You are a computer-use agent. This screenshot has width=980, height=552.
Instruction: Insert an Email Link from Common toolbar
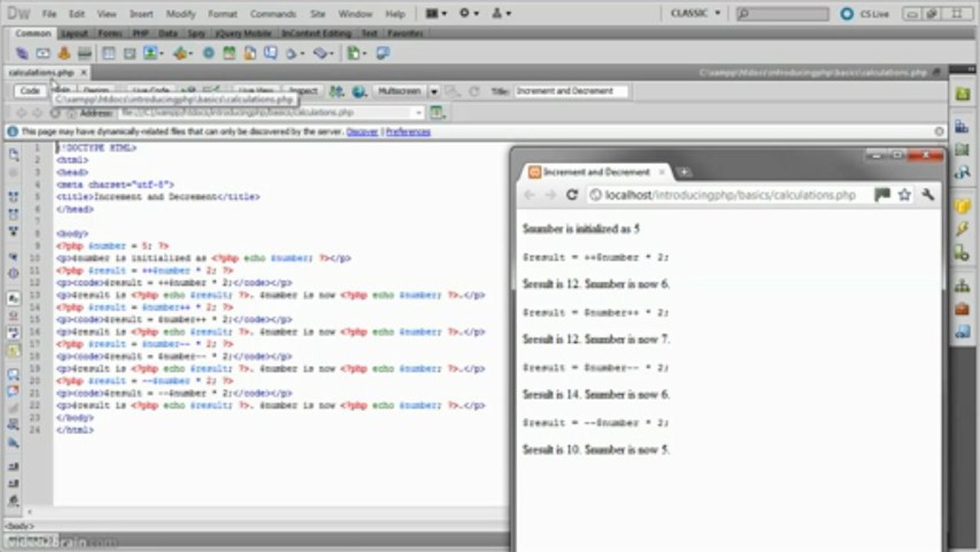(x=43, y=53)
